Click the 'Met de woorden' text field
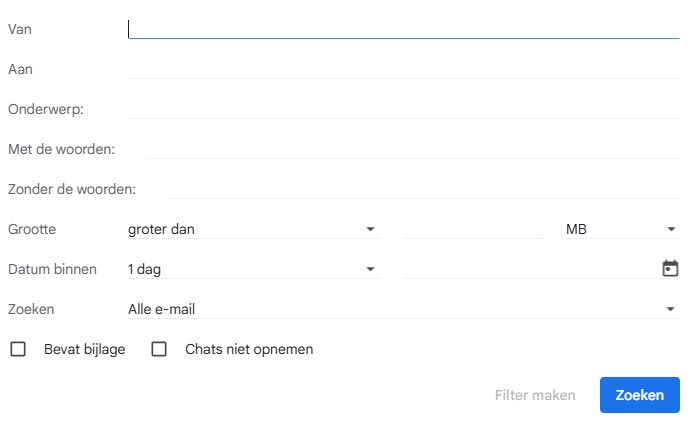Viewport: 689px width, 432px height. point(412,149)
